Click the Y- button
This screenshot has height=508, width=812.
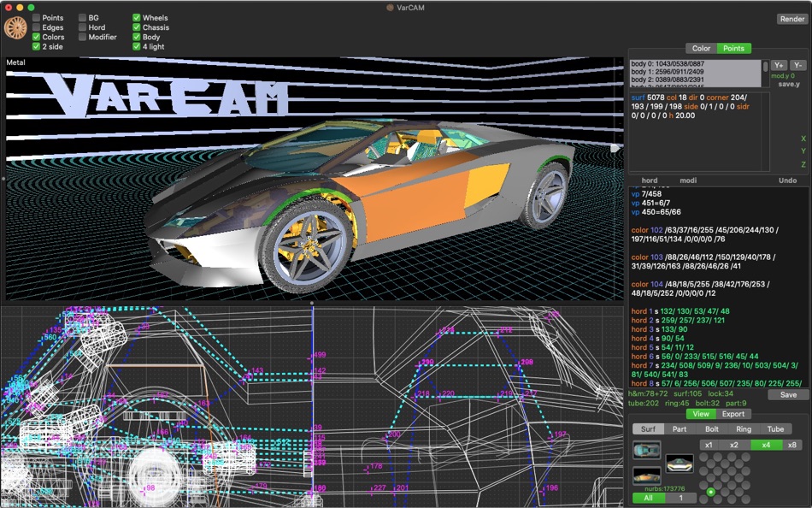pos(798,65)
